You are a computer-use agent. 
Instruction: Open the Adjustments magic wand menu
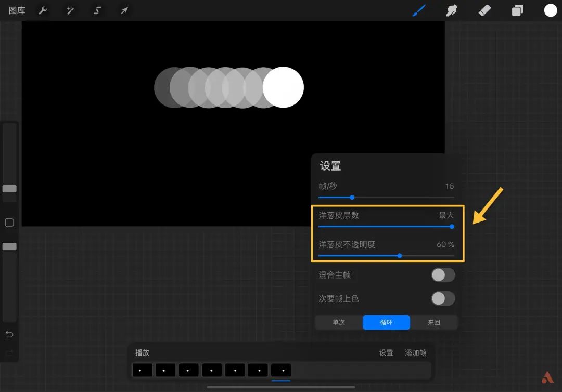[70, 10]
